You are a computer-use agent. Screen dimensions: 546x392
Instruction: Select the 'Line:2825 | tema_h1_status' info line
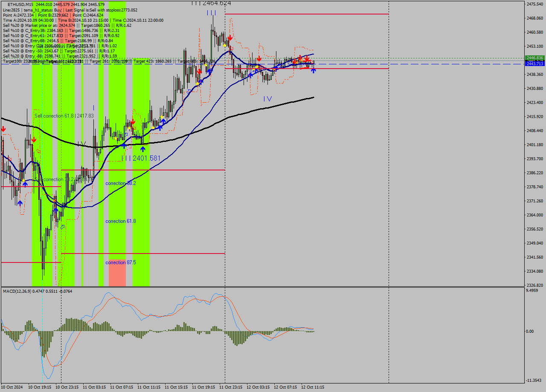[x=70, y=9]
